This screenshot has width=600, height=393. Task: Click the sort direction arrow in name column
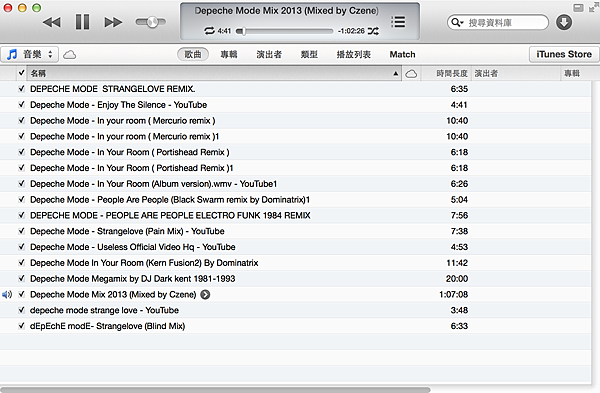(x=396, y=73)
